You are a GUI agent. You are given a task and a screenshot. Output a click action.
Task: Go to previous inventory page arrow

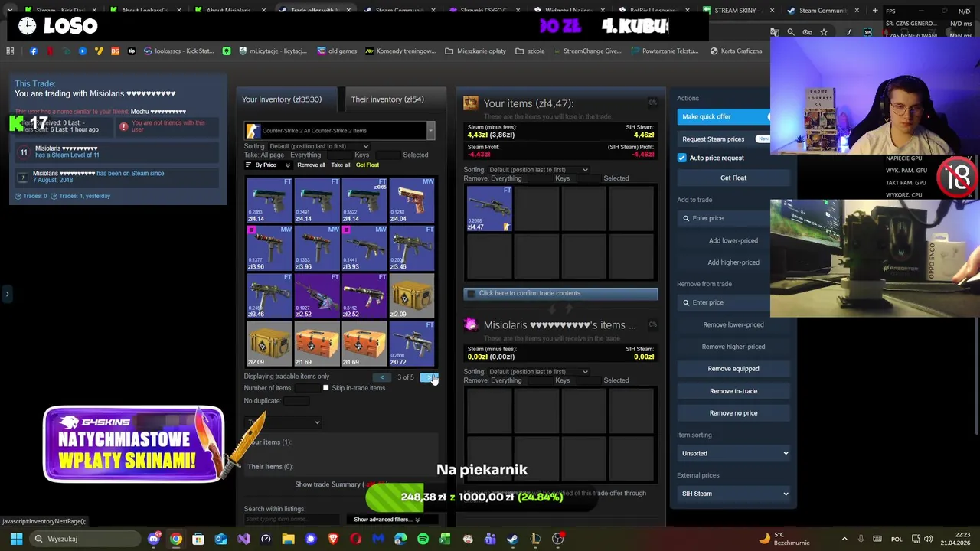382,377
